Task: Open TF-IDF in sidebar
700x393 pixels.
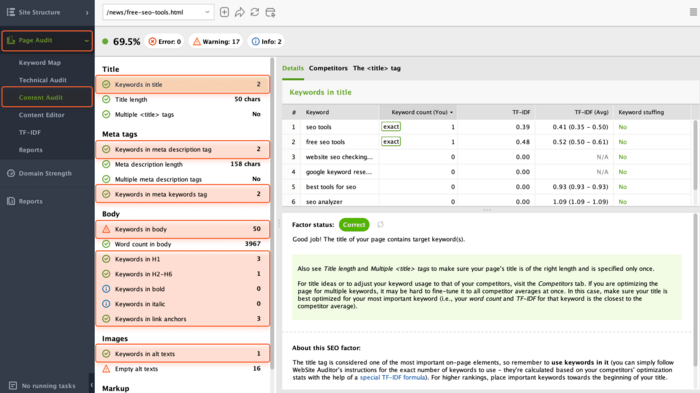Action: (30, 132)
